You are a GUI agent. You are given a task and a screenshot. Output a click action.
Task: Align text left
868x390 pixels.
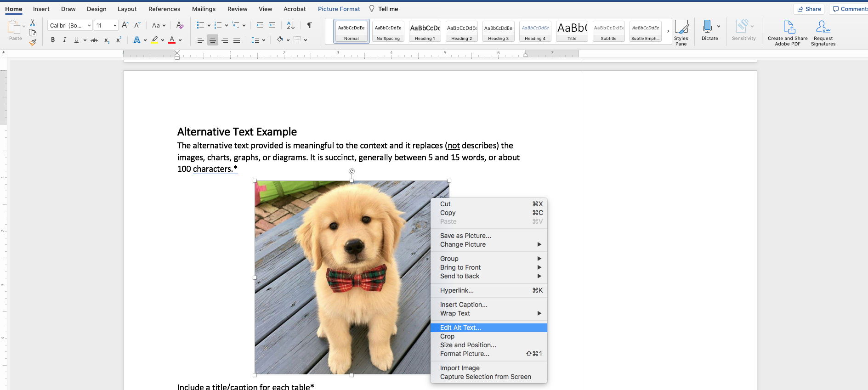point(200,40)
